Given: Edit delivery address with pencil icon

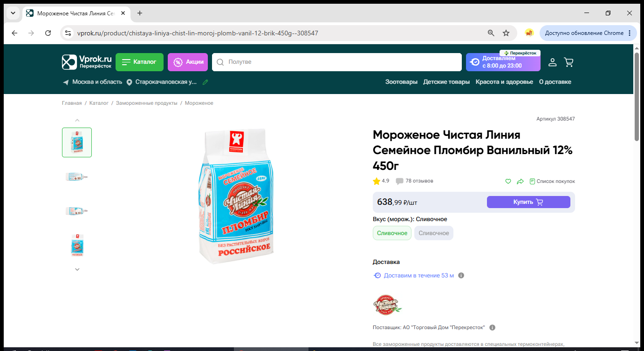Looking at the screenshot, I should 205,82.
